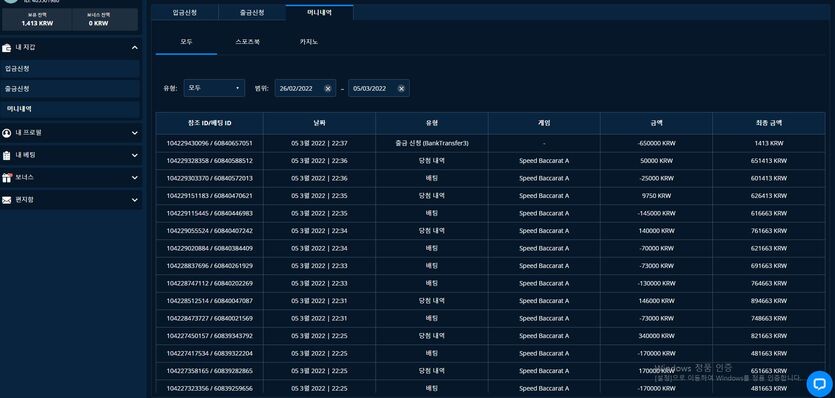Click the clipboard icon beside 내 베팅
Image resolution: width=835 pixels, height=398 pixels.
pos(6,156)
